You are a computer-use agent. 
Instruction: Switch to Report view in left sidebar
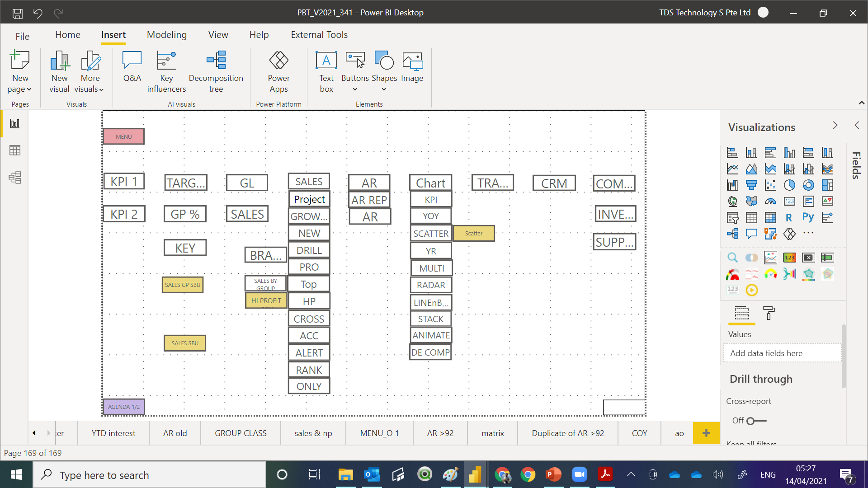[15, 123]
